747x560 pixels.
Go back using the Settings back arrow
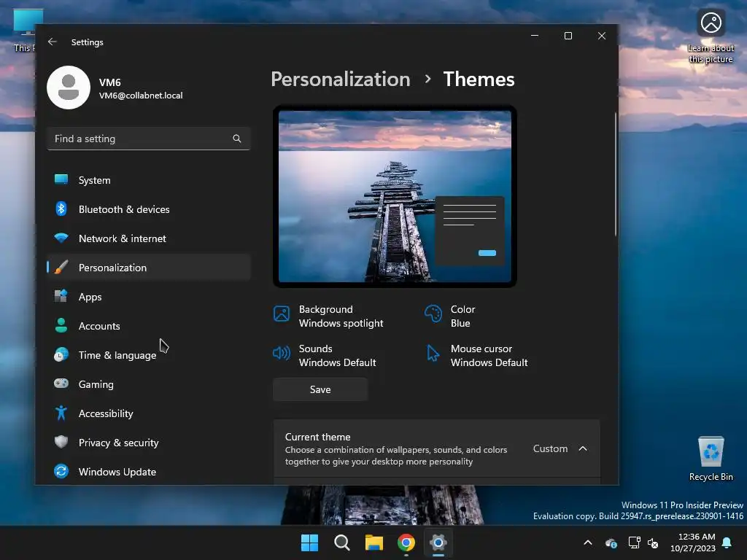click(53, 42)
